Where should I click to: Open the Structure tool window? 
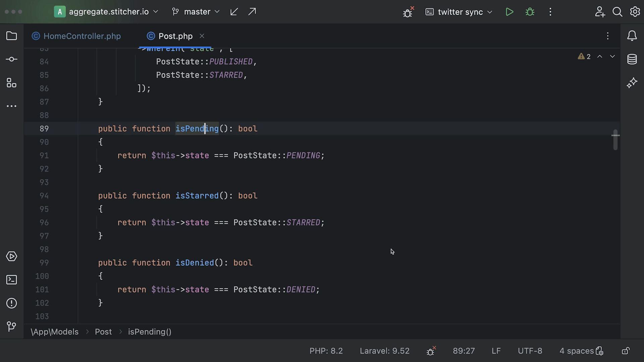click(x=11, y=83)
